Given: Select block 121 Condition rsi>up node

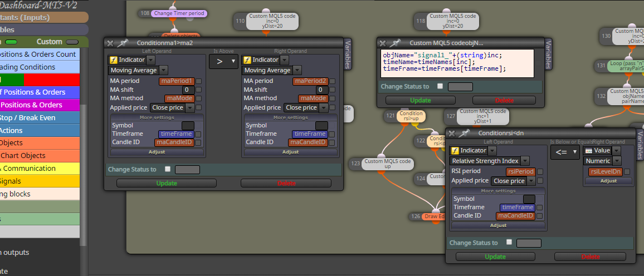Looking at the screenshot, I should pos(411,116).
